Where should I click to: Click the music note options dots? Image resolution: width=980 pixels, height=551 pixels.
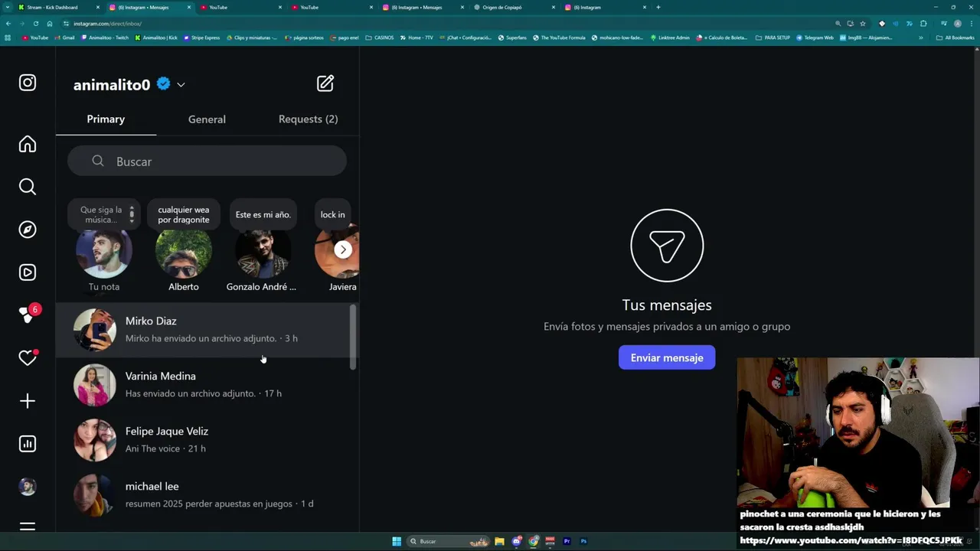point(132,213)
